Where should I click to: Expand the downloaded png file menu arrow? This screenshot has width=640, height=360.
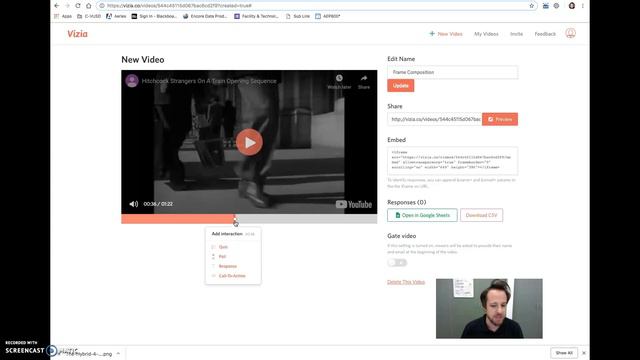(118, 353)
